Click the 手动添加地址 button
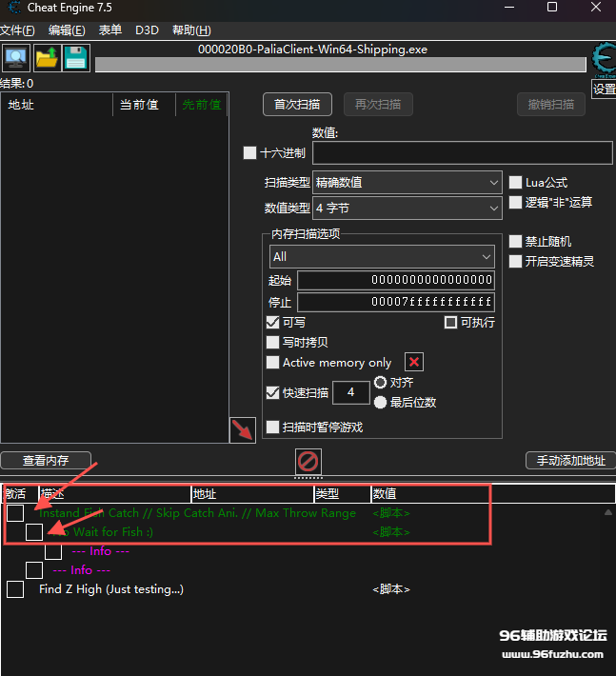Image resolution: width=616 pixels, height=676 pixels. click(x=570, y=461)
